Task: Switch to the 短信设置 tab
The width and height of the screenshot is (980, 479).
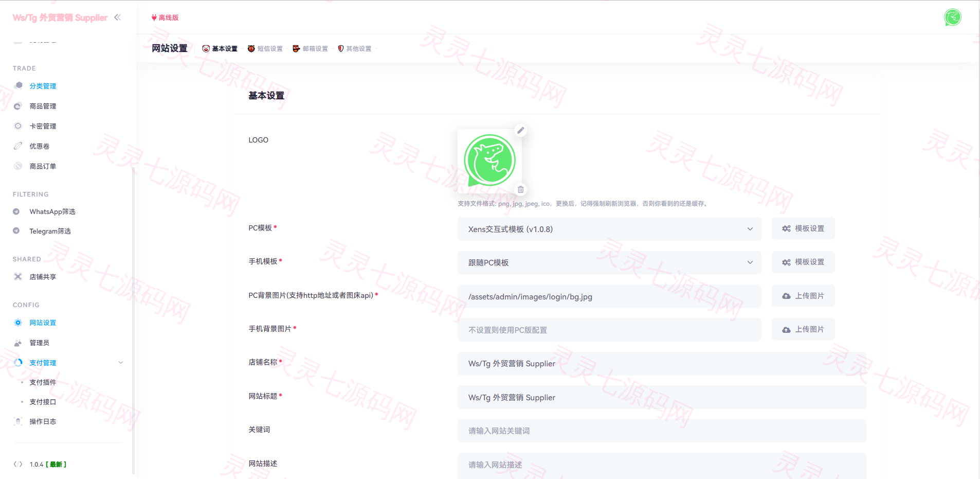Action: 265,48
